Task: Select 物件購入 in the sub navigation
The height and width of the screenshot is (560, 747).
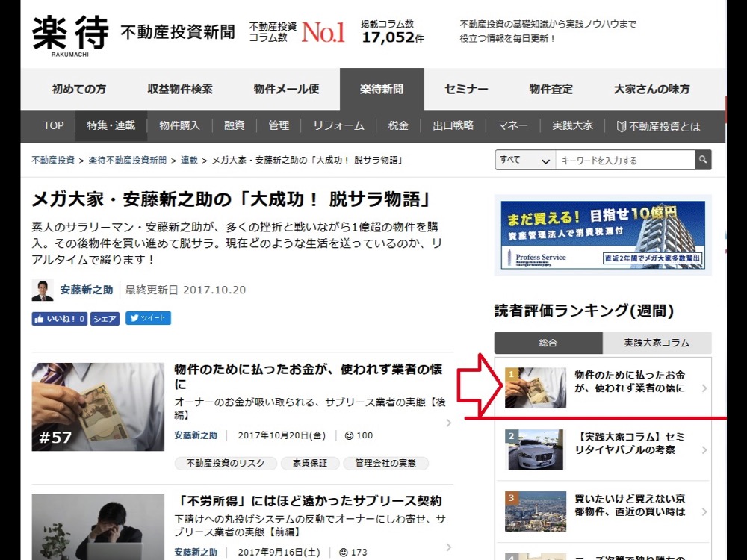Action: click(179, 125)
